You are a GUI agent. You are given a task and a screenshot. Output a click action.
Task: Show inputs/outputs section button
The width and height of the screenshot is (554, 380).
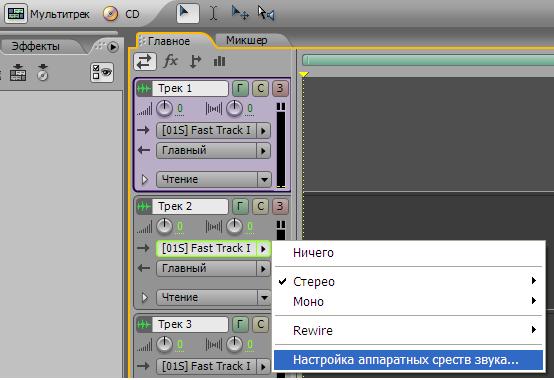[x=145, y=61]
